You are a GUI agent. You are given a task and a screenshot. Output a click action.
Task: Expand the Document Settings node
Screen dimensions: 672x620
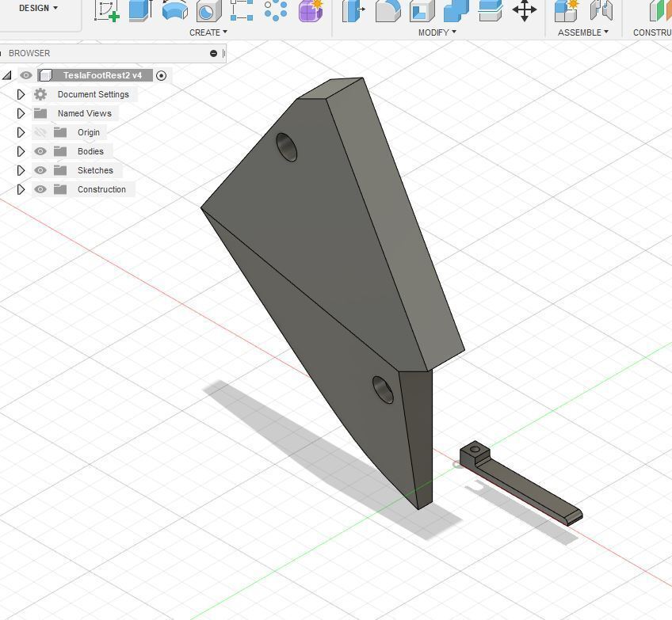pyautogui.click(x=21, y=93)
